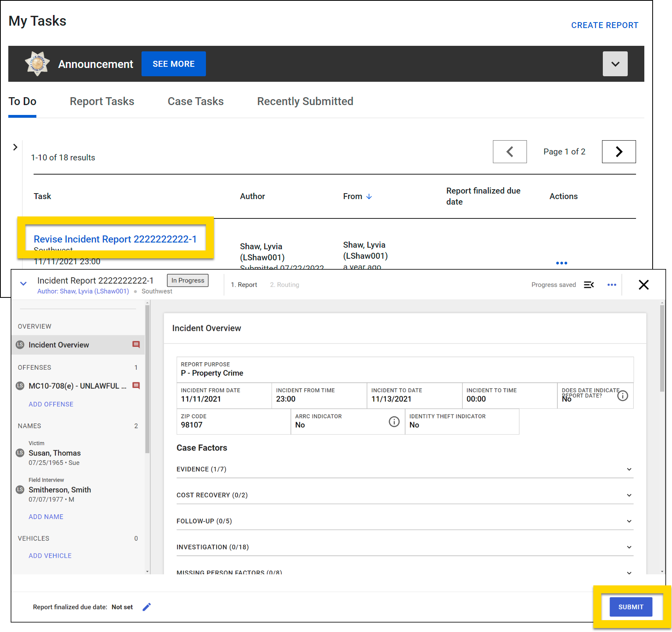Click info icon for date indicates report date
Viewport: 672px width, 632px height.
click(623, 396)
